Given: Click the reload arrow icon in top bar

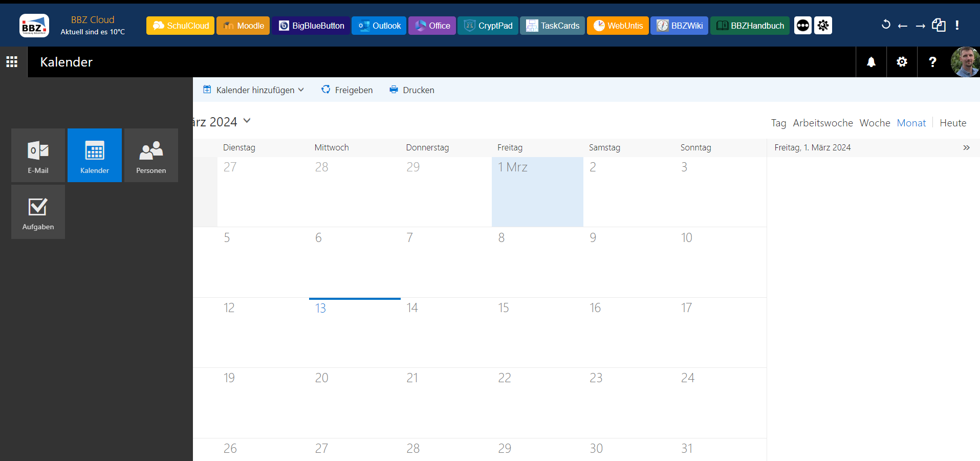Looking at the screenshot, I should pos(886,25).
